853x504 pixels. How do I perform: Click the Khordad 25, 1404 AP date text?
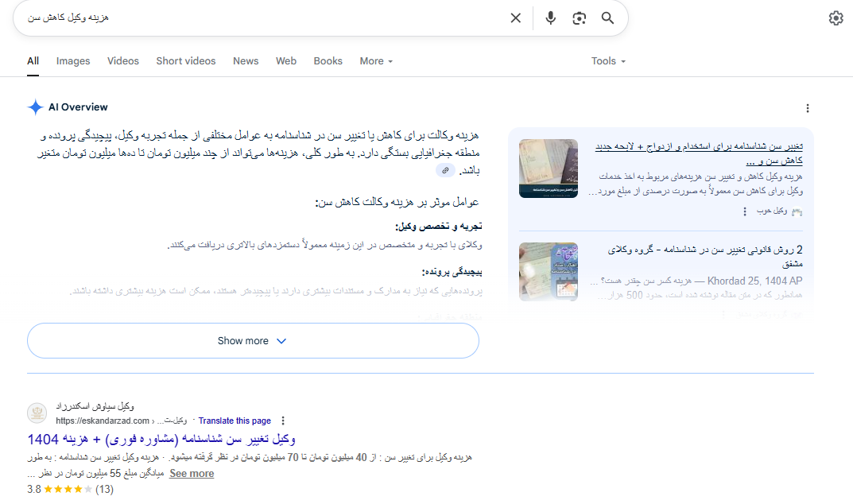754,281
